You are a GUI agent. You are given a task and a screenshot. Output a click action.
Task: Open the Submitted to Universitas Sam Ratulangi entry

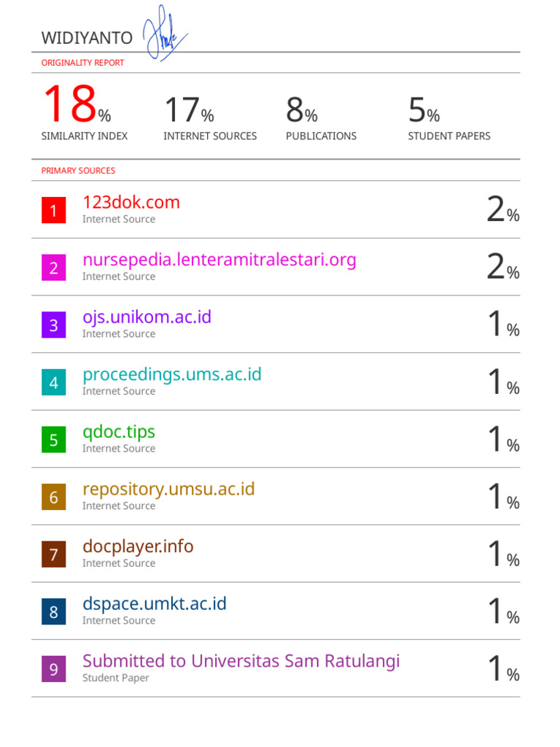(x=241, y=661)
